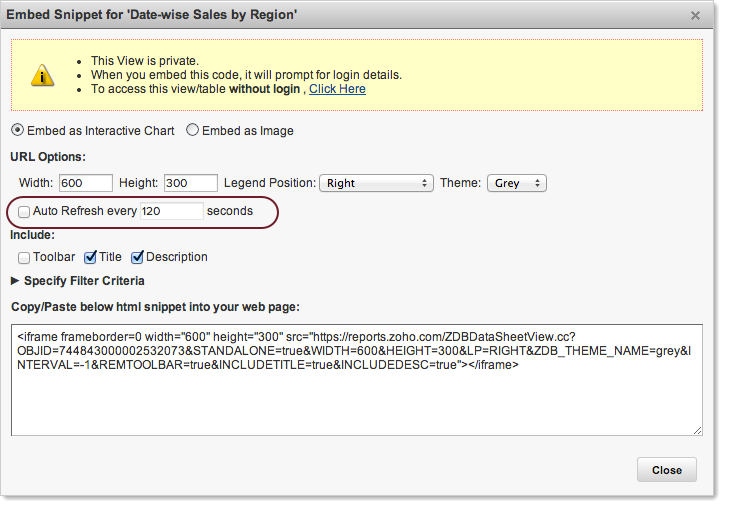This screenshot has height=505, width=734.
Task: Select Embed as Image option
Action: coord(193,131)
